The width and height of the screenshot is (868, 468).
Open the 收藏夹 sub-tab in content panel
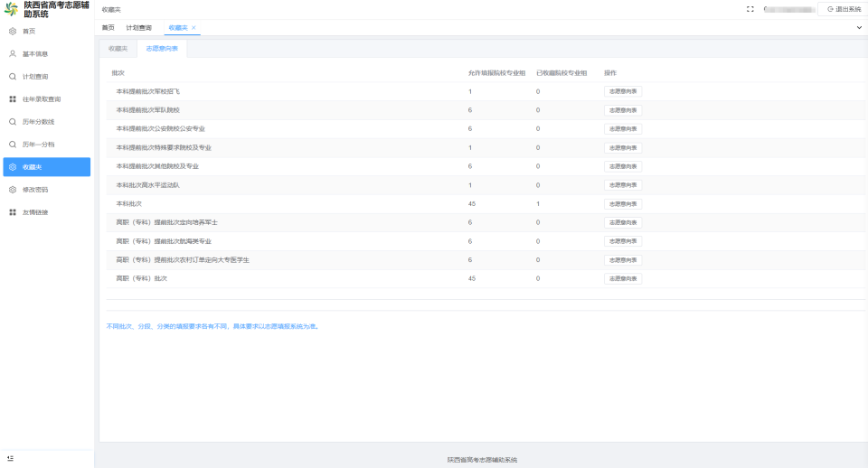tap(118, 49)
